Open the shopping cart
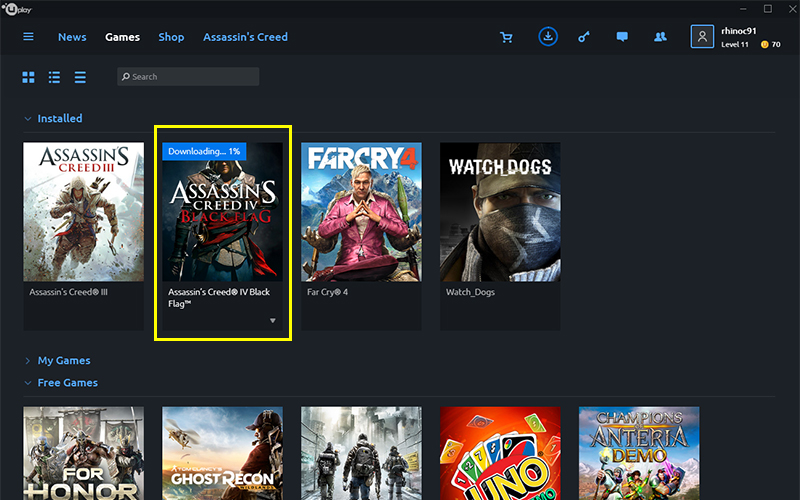 point(506,37)
